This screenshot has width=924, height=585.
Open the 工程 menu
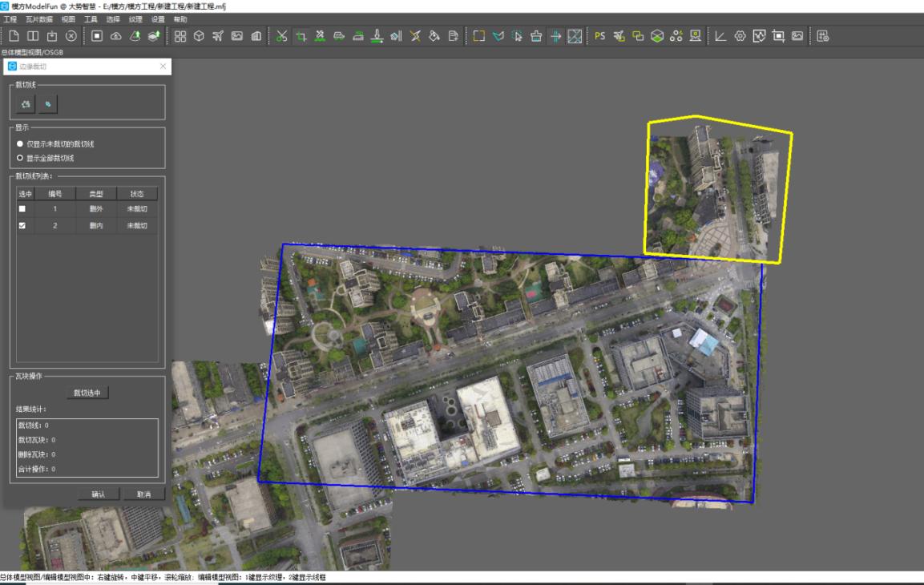tap(10, 19)
